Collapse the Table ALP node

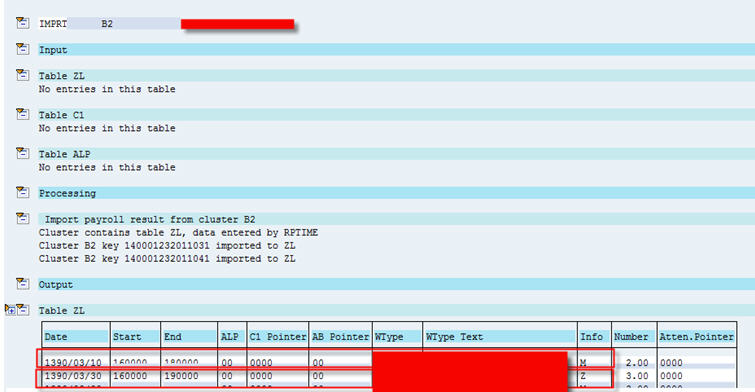coord(23,153)
